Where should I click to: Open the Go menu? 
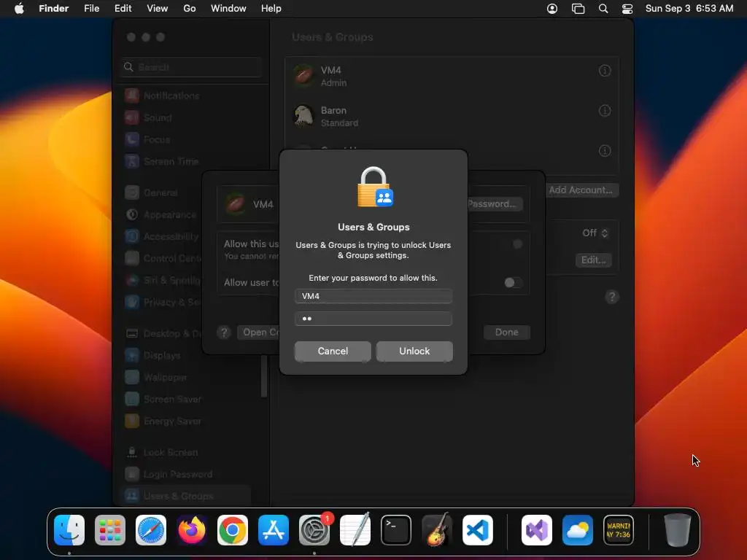tap(190, 9)
